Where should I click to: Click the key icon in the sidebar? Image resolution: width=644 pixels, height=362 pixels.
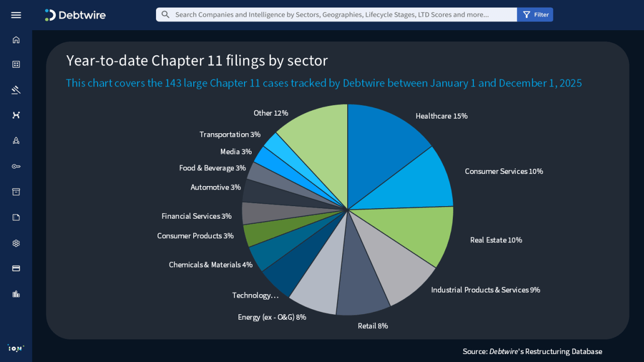coord(16,166)
